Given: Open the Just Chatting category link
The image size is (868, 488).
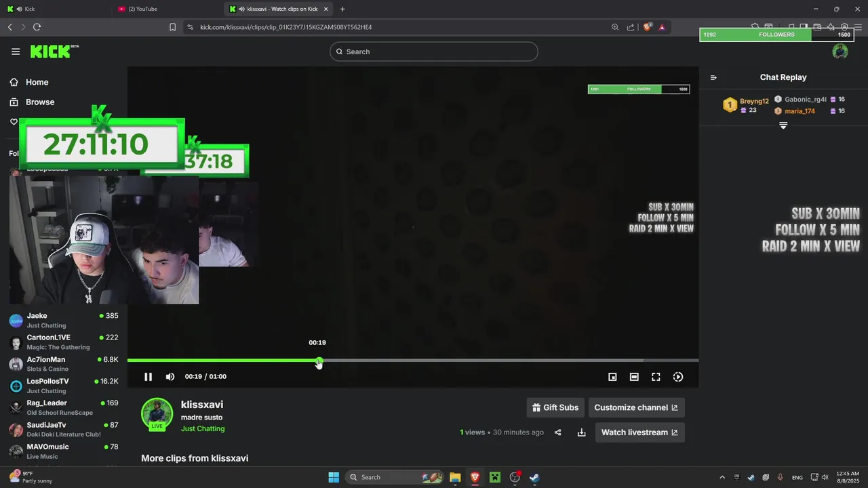Looking at the screenshot, I should [x=203, y=428].
